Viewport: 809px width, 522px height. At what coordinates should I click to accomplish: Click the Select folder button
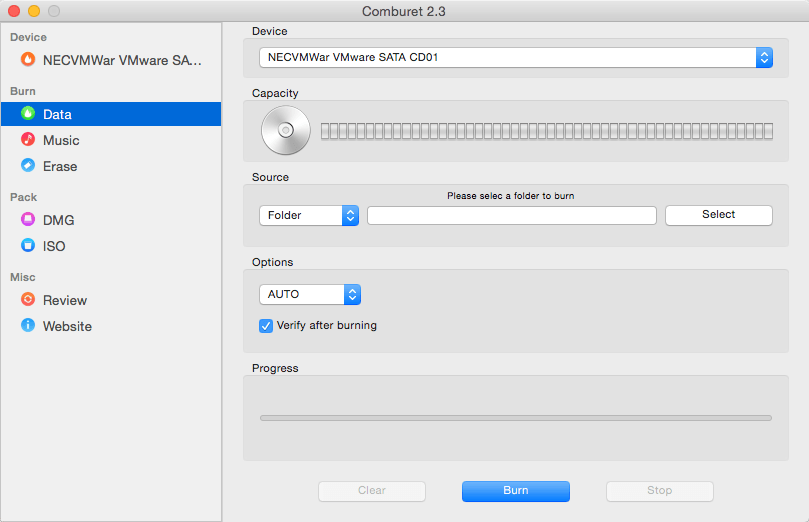click(x=719, y=215)
